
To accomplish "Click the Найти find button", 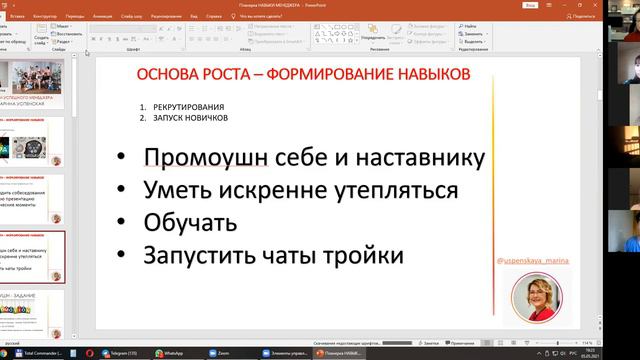I will click(x=467, y=26).
